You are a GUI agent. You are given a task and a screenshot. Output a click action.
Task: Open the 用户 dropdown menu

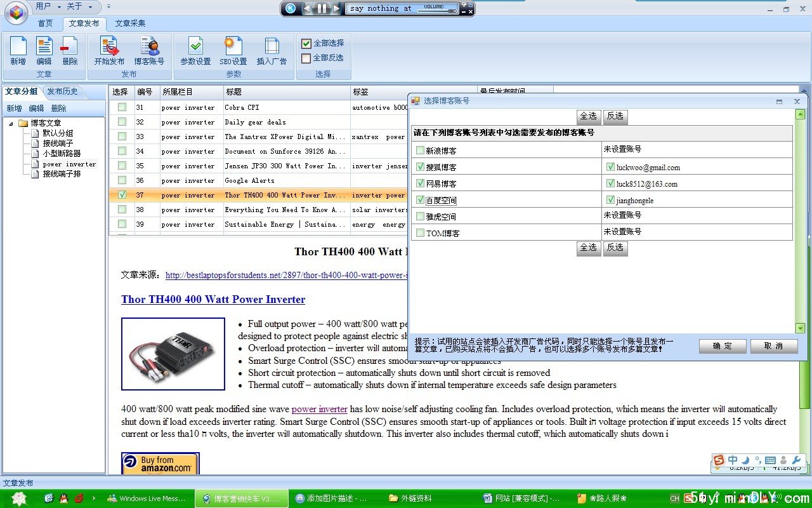coord(48,6)
